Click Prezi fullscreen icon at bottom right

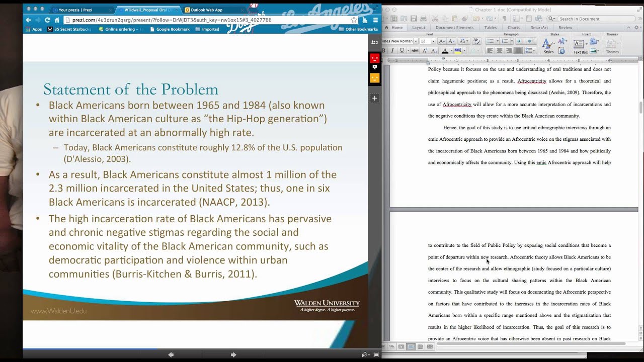tap(375, 354)
